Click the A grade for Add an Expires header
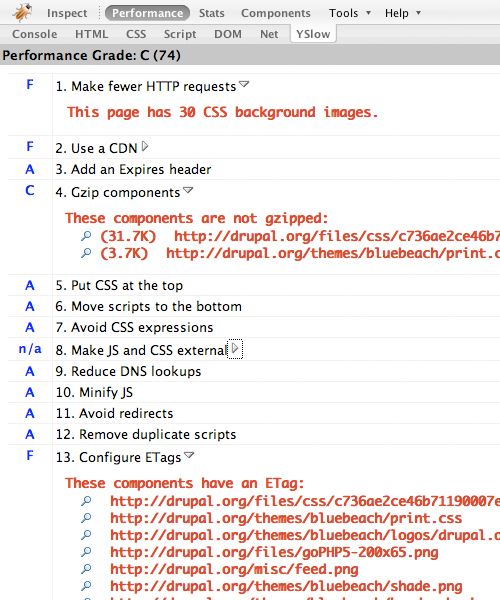The height and width of the screenshot is (600, 500). point(30,169)
